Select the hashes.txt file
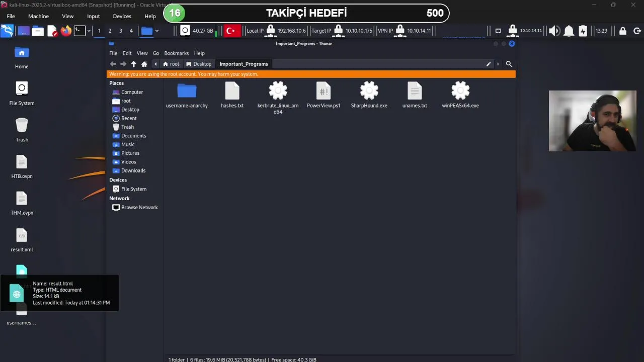Viewport: 644px width, 362px height. 232,95
